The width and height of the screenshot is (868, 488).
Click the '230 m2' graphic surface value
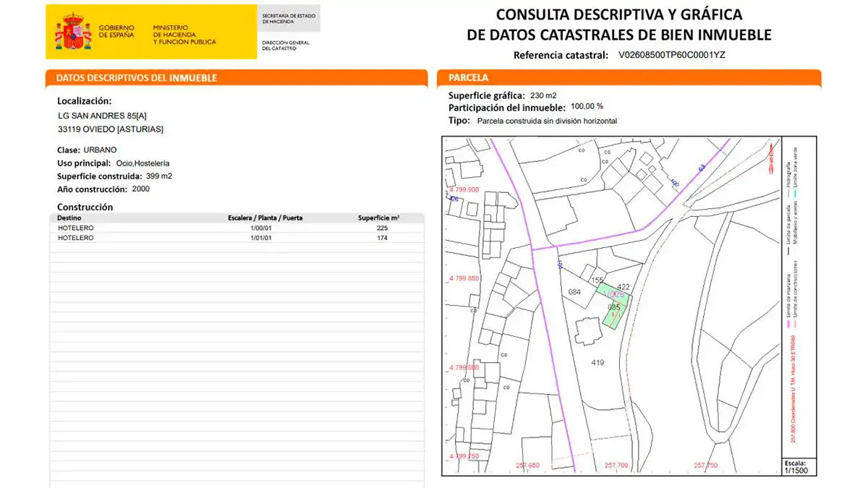(543, 95)
